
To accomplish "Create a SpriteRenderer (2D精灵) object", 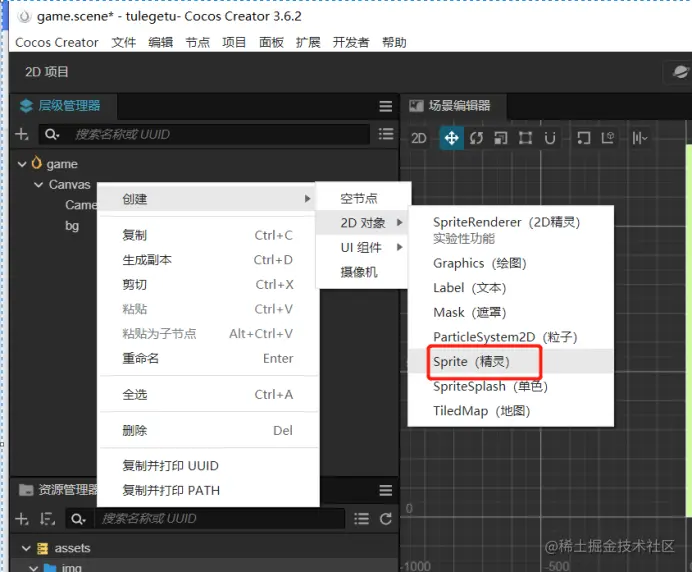I will click(x=510, y=230).
